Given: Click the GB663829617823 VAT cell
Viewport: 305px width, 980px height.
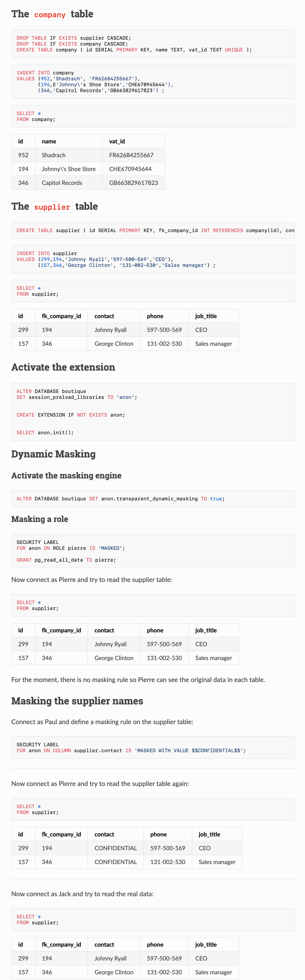Looking at the screenshot, I should 133,183.
